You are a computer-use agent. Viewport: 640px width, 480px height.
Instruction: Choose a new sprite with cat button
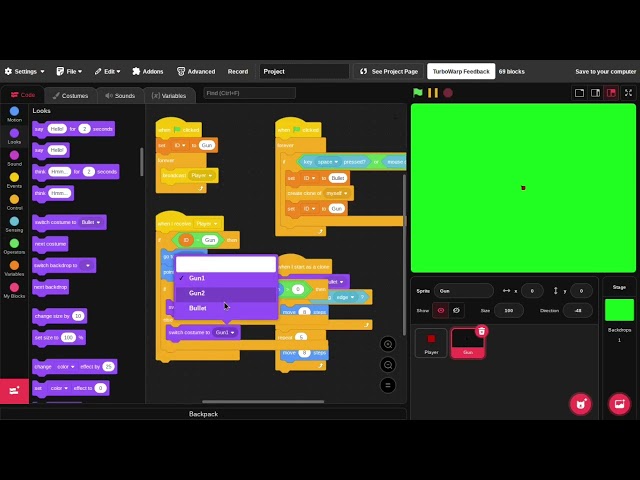580,404
